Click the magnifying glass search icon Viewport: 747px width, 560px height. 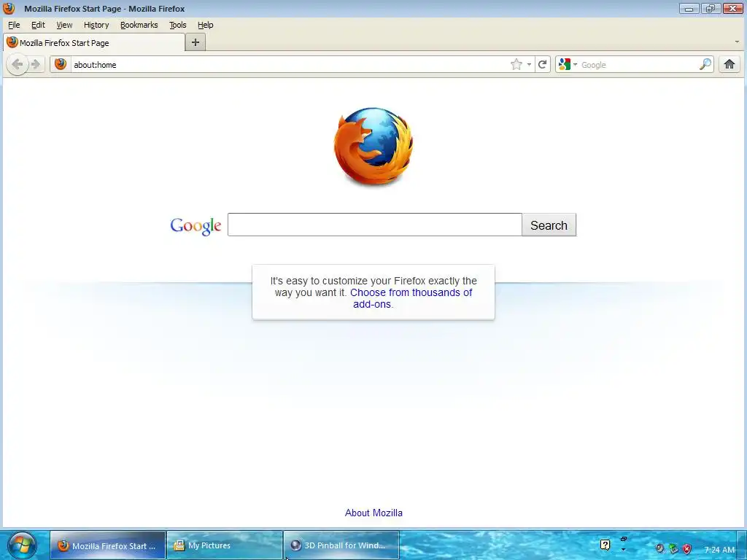705,64
